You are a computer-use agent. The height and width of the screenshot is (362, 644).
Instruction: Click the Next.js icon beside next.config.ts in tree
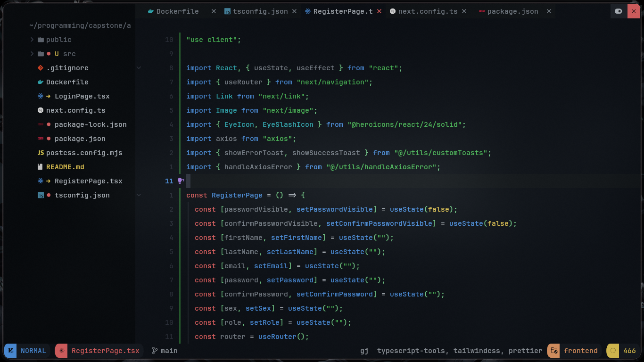pos(41,110)
